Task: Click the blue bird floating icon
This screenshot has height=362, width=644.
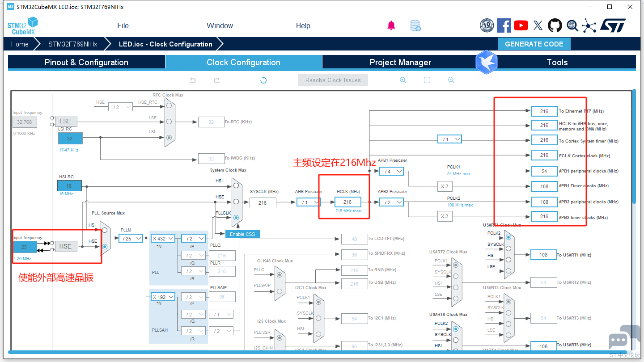Action: [x=487, y=62]
